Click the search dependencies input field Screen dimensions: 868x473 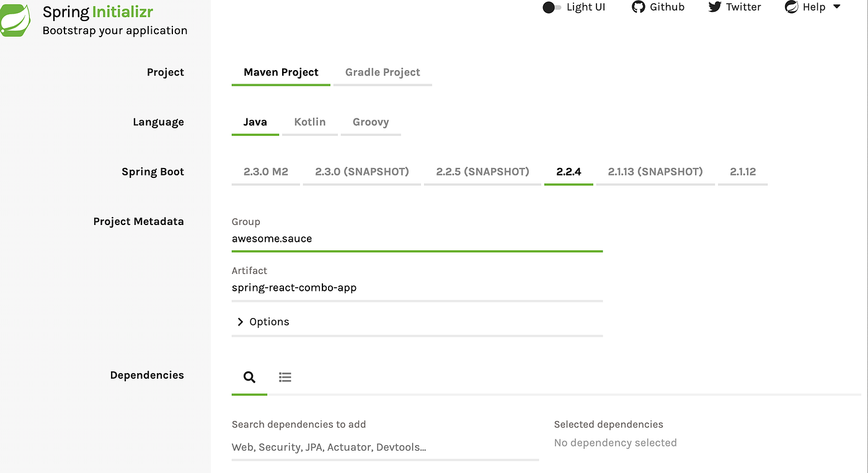click(384, 447)
